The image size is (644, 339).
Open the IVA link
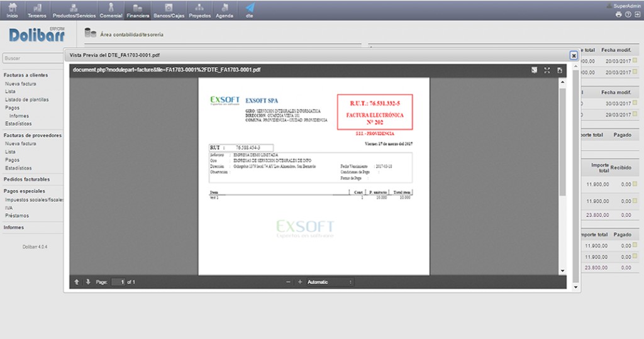pyautogui.click(x=9, y=208)
